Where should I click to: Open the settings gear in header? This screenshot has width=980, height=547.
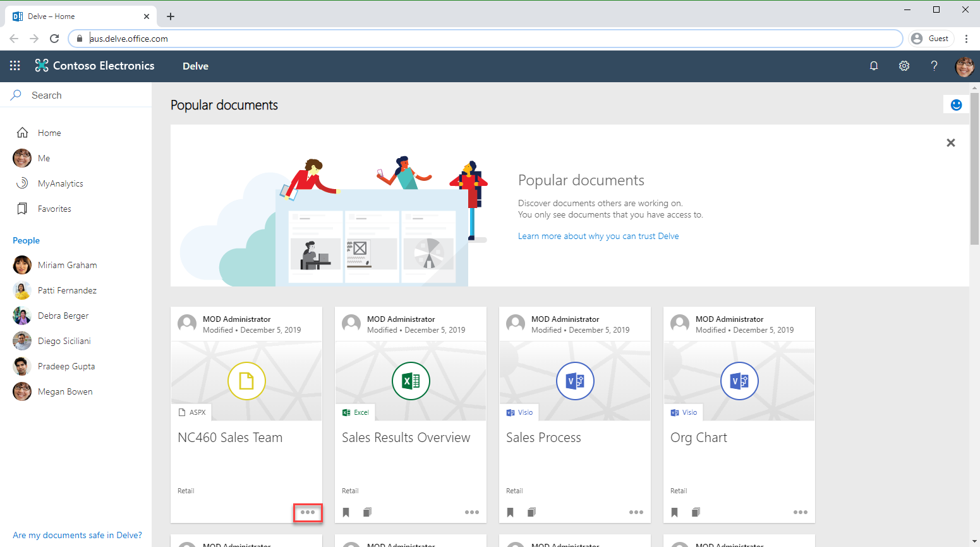904,66
